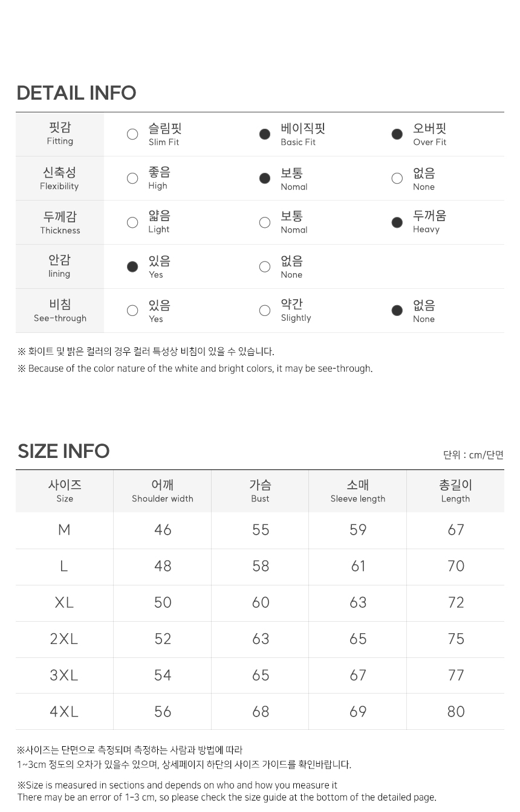
Task: Select Light thickness radio circle
Action: 132,222
